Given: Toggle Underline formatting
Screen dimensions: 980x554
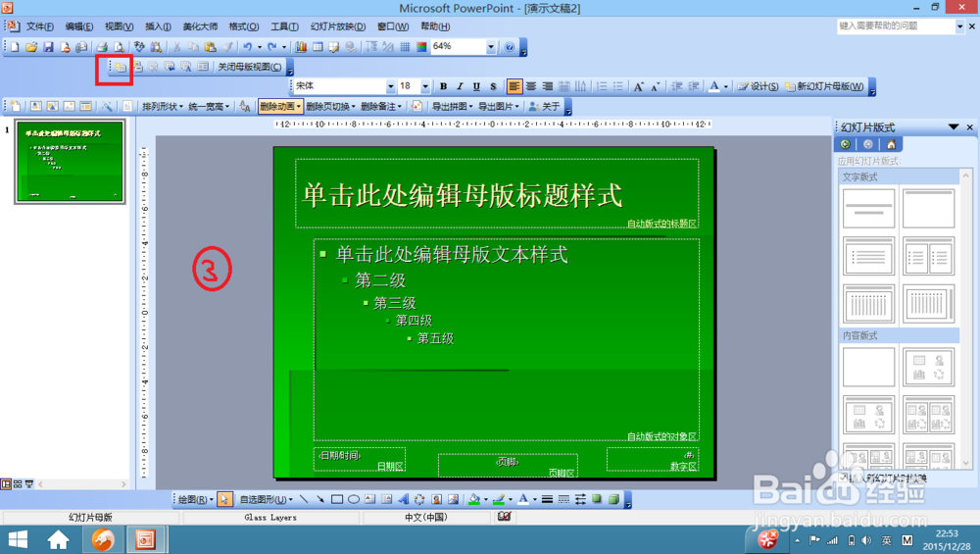Looking at the screenshot, I should point(476,86).
